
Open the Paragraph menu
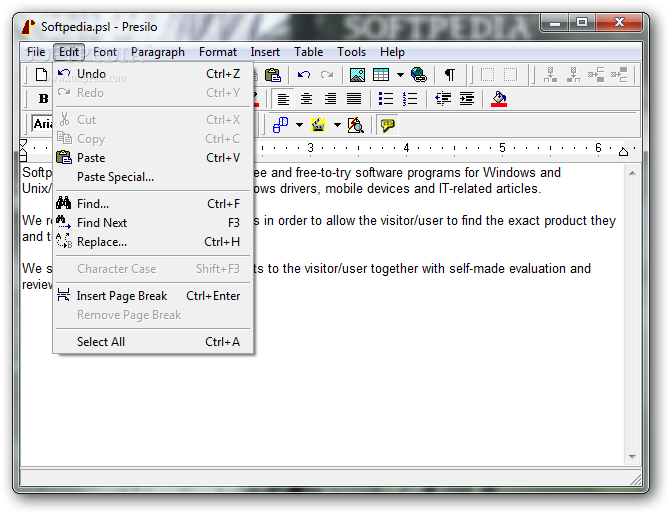click(x=158, y=52)
